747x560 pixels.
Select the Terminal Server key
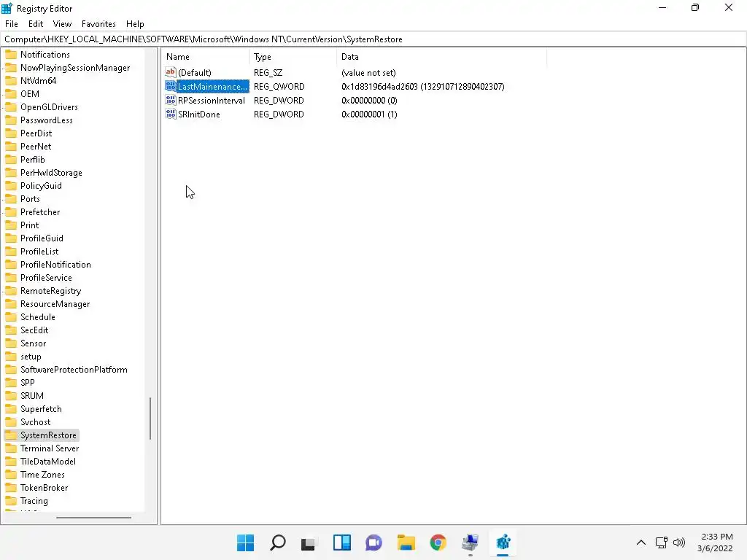pos(50,448)
